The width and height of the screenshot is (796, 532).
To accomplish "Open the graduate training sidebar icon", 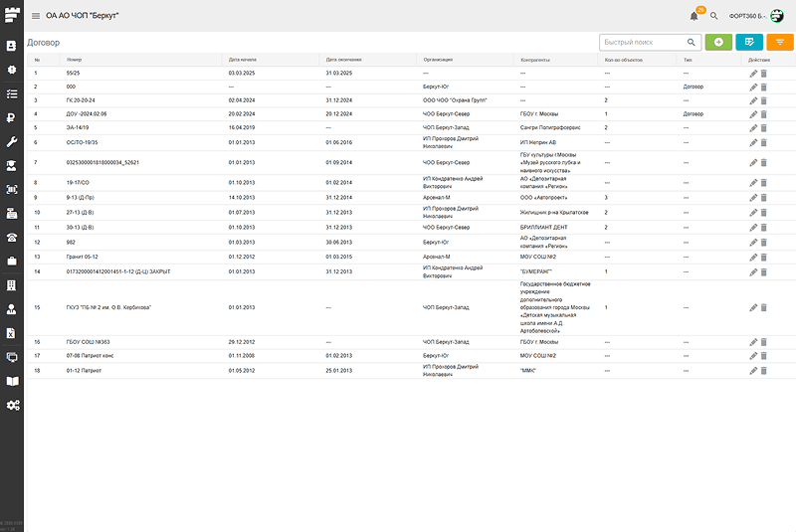I will click(12, 165).
